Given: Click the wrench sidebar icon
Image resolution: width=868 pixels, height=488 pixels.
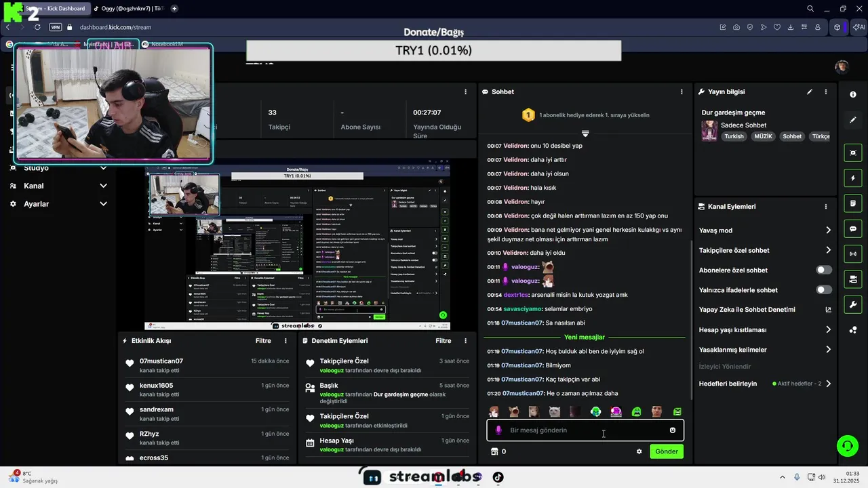Looking at the screenshot, I should [x=853, y=304].
